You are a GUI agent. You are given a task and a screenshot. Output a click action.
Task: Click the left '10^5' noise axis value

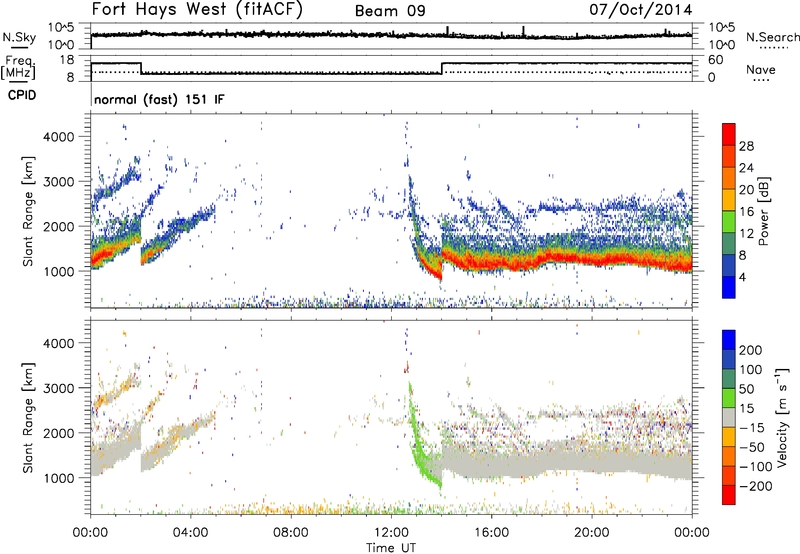pyautogui.click(x=61, y=28)
